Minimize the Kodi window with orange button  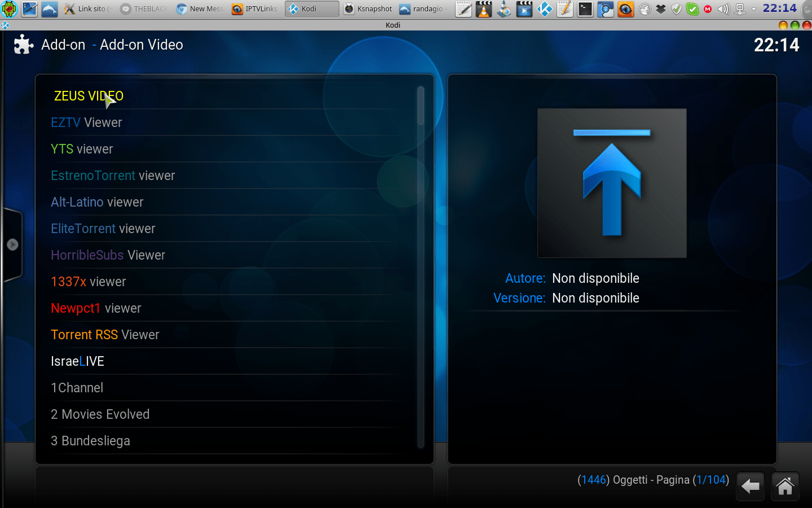point(783,25)
